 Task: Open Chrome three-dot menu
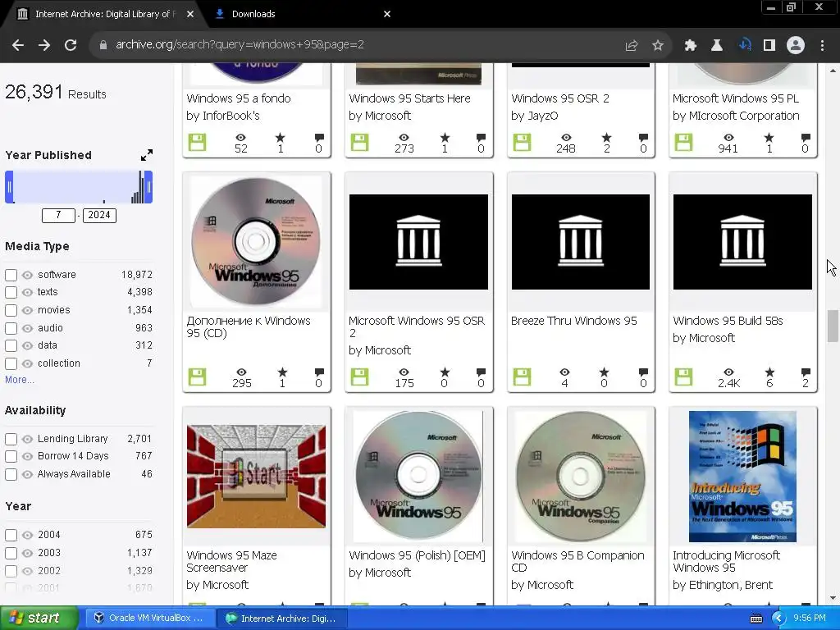coord(822,46)
